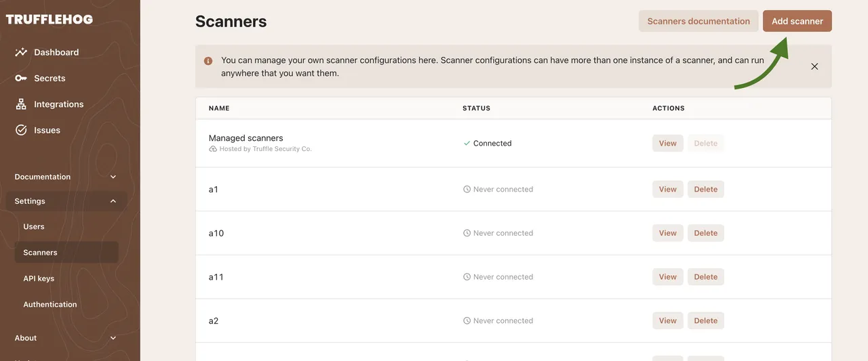Click the Secrets key icon
The width and height of the screenshot is (868, 361).
[21, 79]
